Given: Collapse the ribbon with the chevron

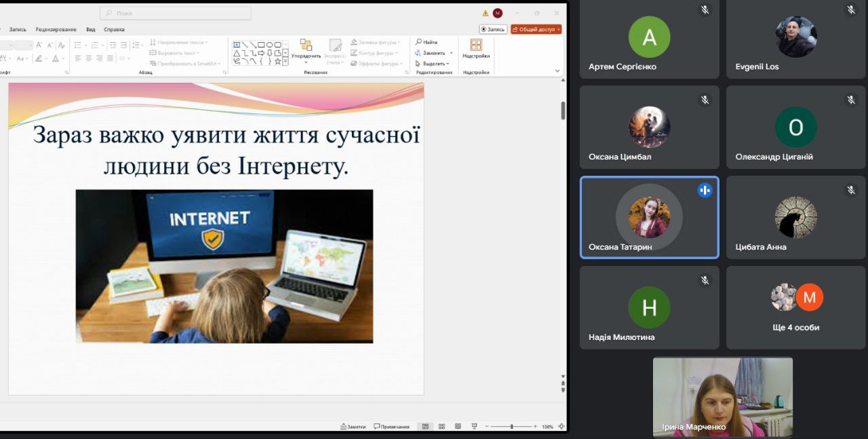Looking at the screenshot, I should pos(557,71).
